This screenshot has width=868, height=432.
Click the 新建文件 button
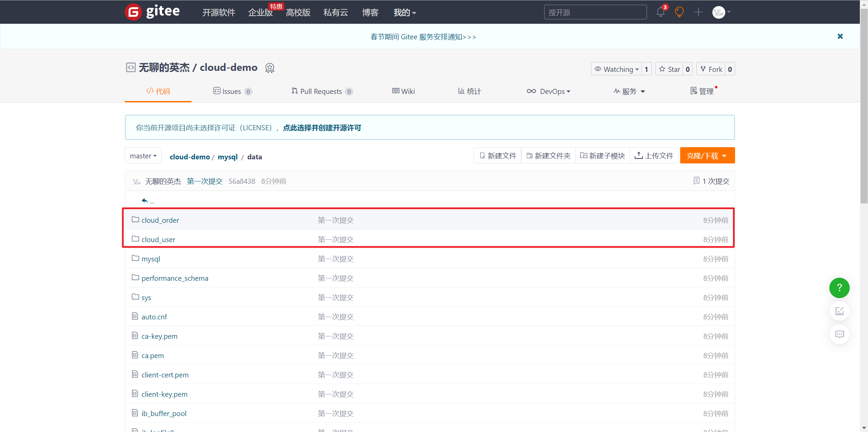pos(498,156)
